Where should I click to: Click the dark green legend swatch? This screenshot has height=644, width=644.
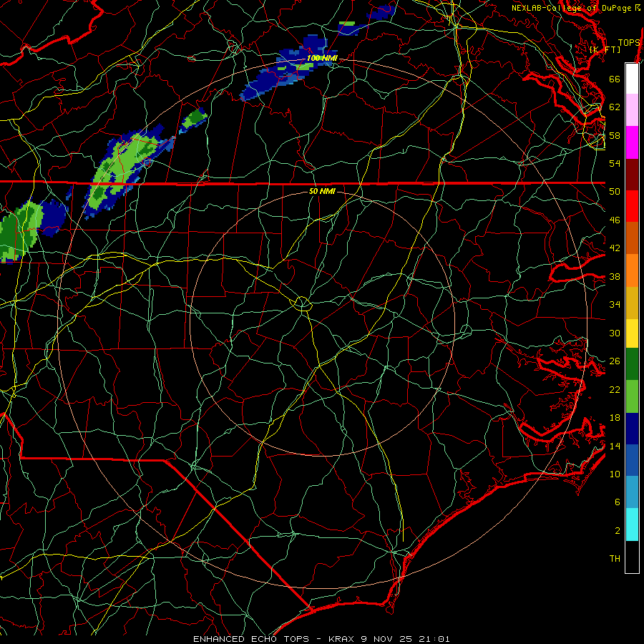tap(632, 364)
